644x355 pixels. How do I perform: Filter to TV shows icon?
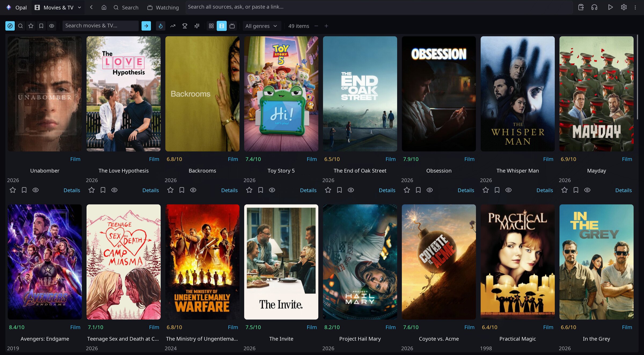232,26
